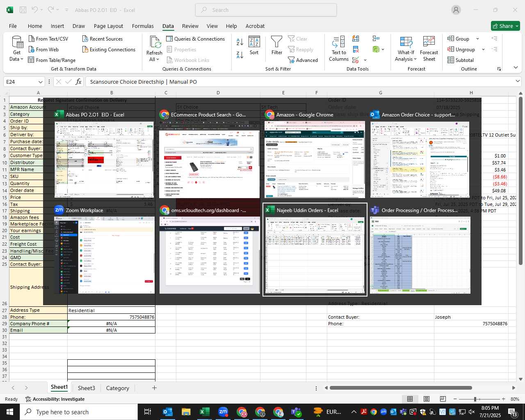Click the Flash Fill icon
This screenshot has height=420, width=525.
tap(356, 39)
